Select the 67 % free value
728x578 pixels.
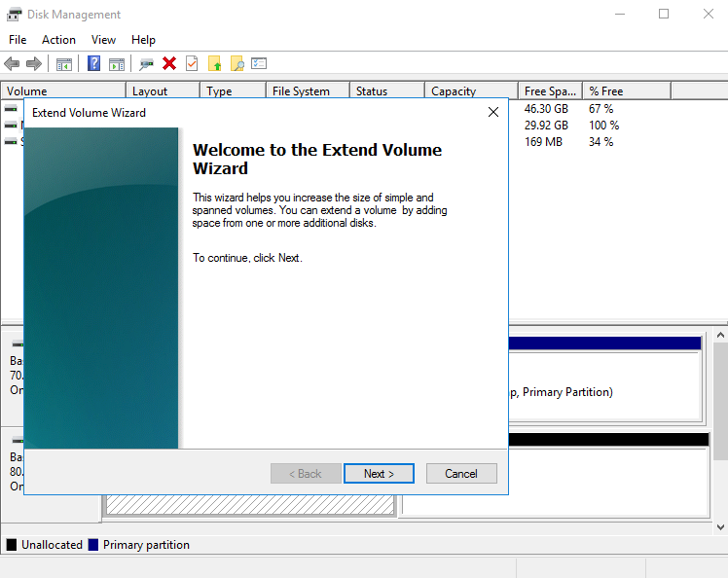(601, 109)
